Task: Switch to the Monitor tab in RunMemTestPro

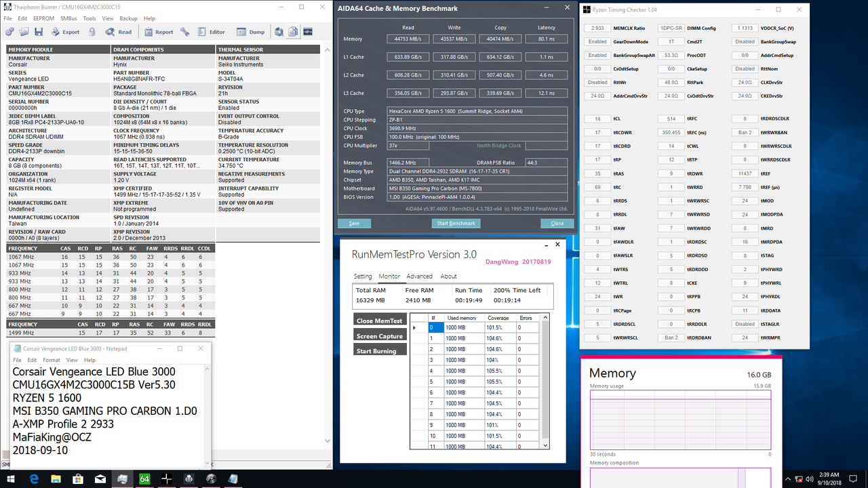Action: tap(389, 276)
